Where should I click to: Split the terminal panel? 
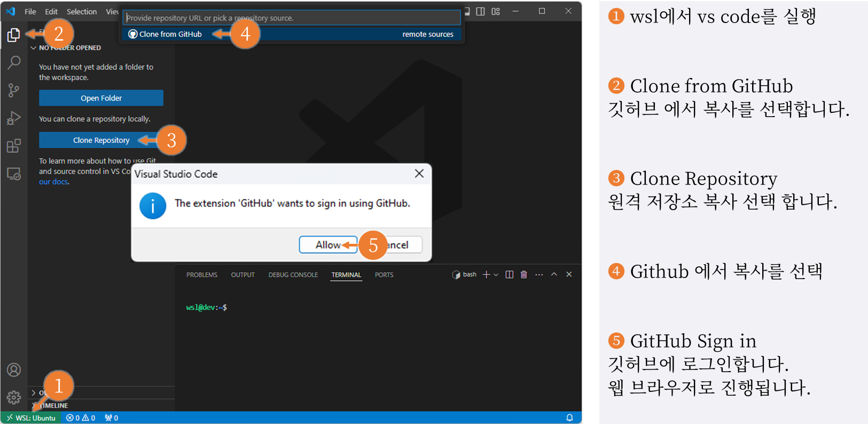tap(510, 274)
